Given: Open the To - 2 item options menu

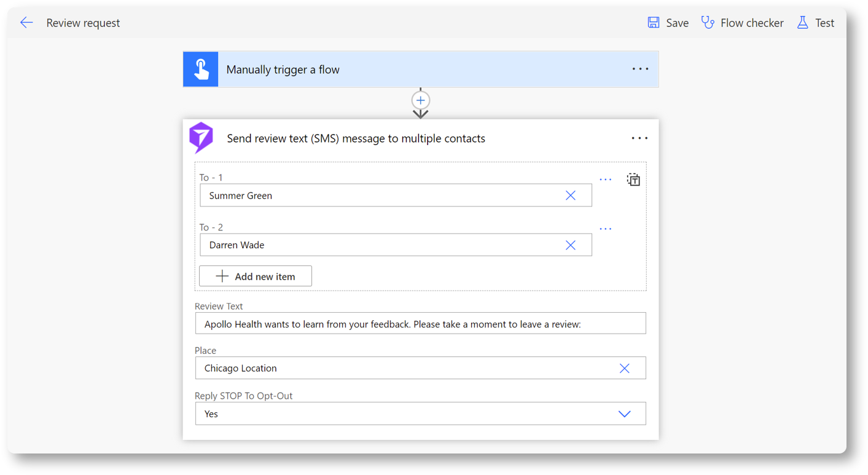Looking at the screenshot, I should coord(605,229).
